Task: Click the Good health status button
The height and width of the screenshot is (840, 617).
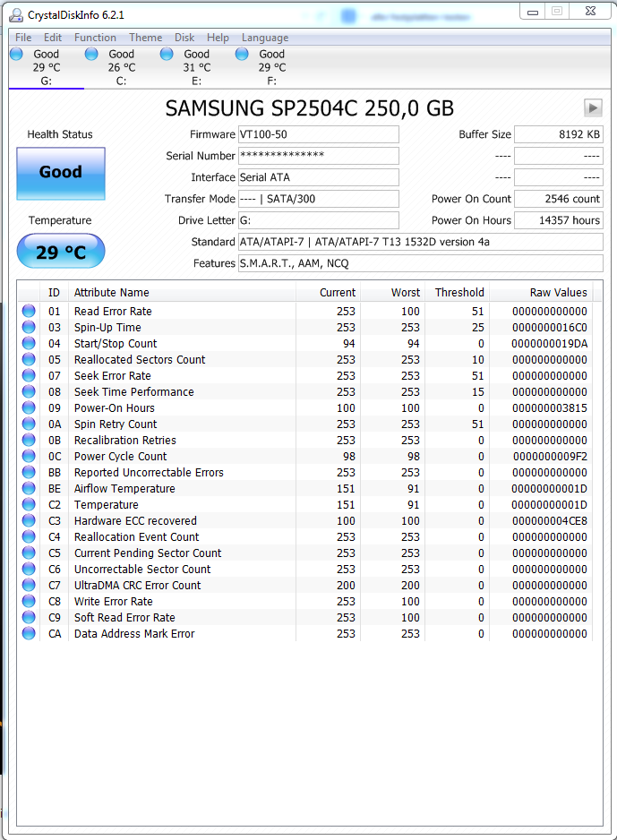Action: coord(61,174)
